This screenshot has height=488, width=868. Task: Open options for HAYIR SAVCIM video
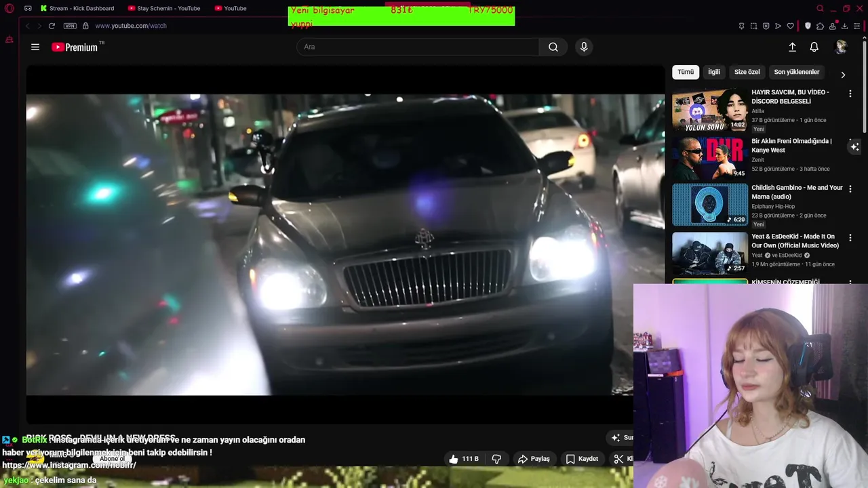pos(850,94)
